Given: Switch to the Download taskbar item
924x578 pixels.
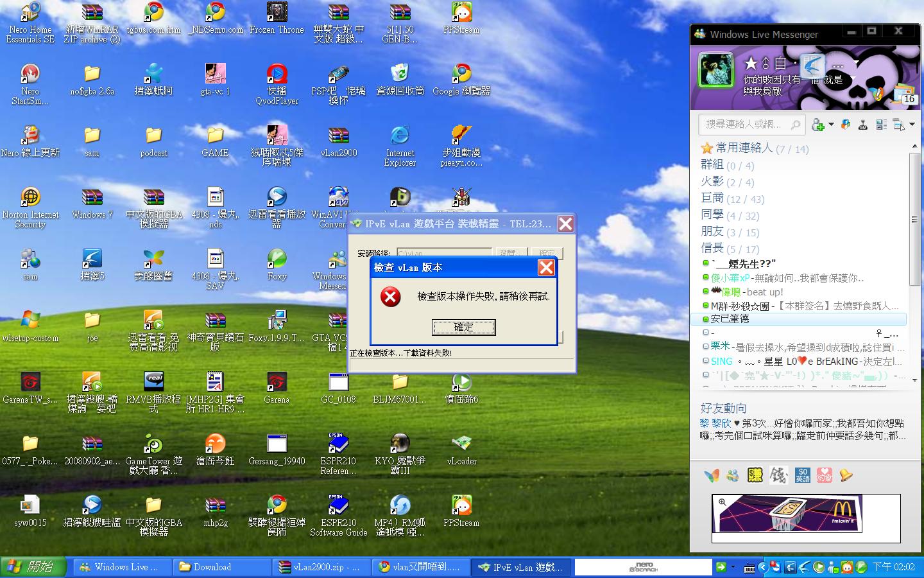Looking at the screenshot, I should point(221,567).
